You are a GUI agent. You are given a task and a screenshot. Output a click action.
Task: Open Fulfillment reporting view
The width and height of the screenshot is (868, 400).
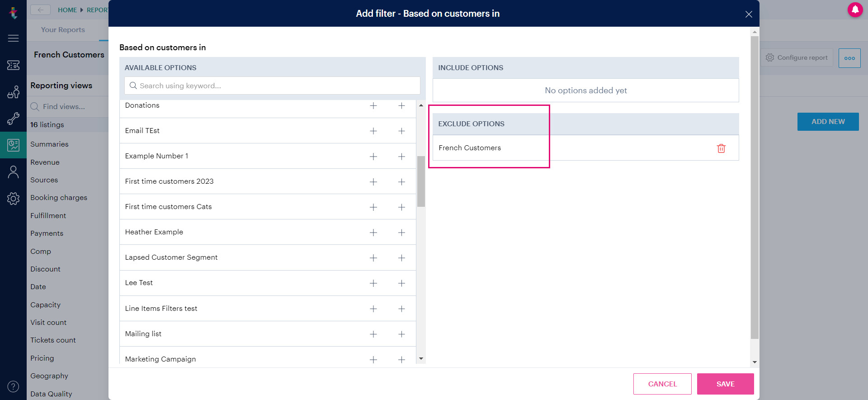coord(48,216)
